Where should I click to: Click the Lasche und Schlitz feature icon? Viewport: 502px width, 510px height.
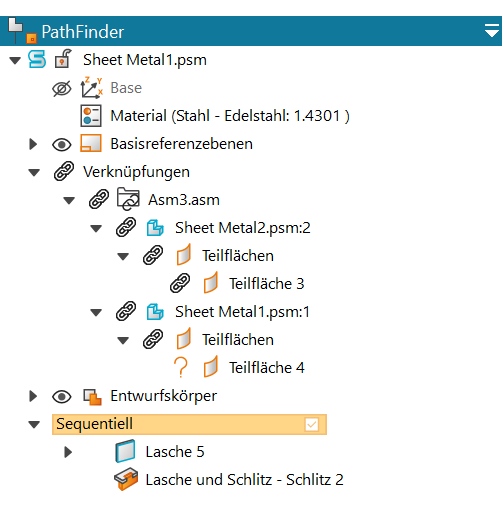point(126,479)
